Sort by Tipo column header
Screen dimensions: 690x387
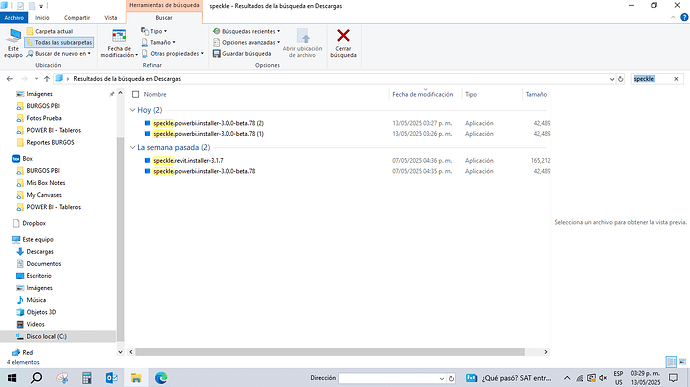(471, 94)
